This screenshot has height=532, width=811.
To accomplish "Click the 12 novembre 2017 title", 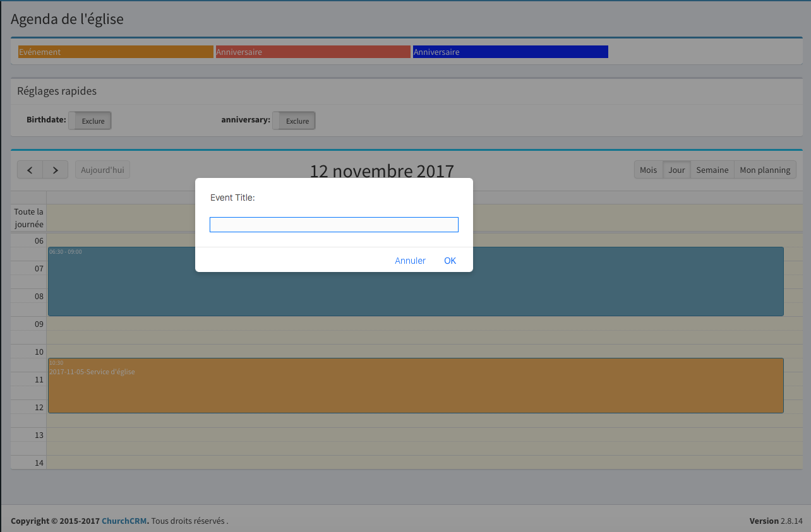I will click(382, 171).
